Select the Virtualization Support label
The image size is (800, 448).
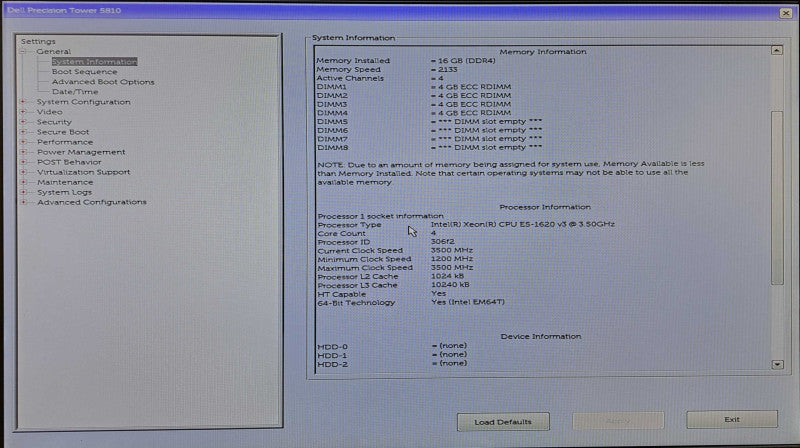tap(83, 172)
